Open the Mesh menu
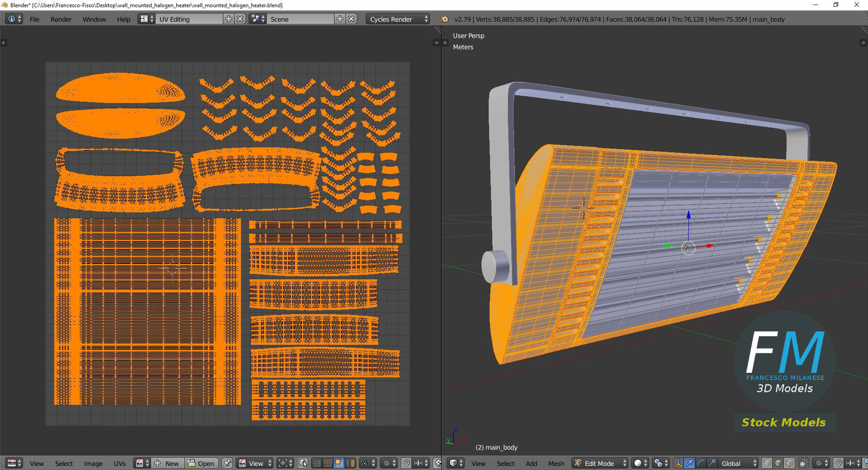868x470 pixels. (x=556, y=464)
